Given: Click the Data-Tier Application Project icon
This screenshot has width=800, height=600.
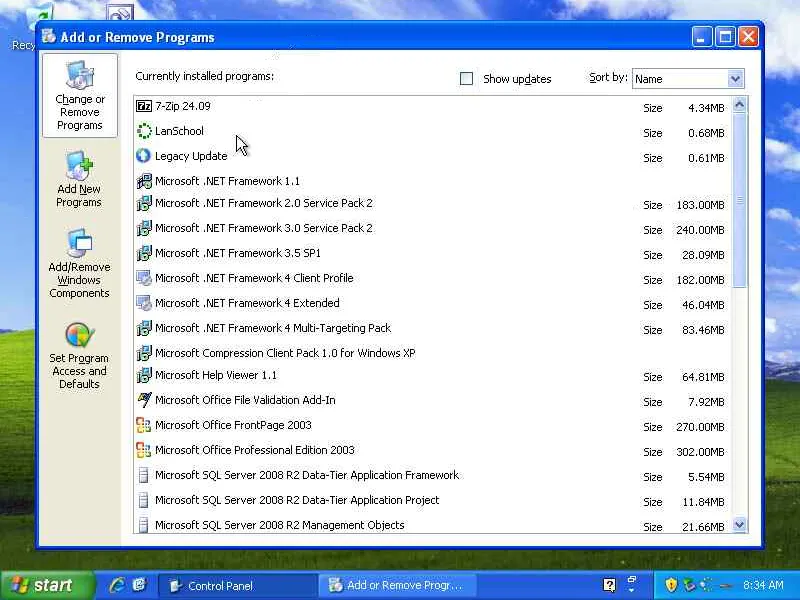Looking at the screenshot, I should point(143,500).
